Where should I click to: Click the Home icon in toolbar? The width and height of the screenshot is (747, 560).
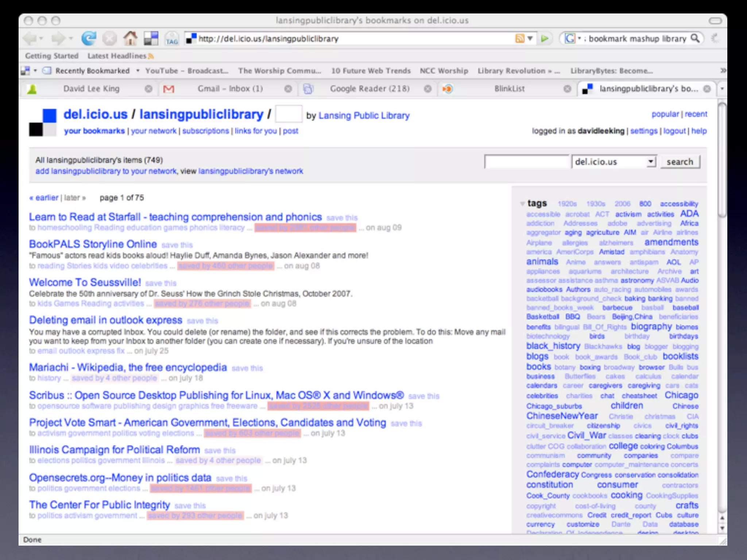(x=130, y=38)
